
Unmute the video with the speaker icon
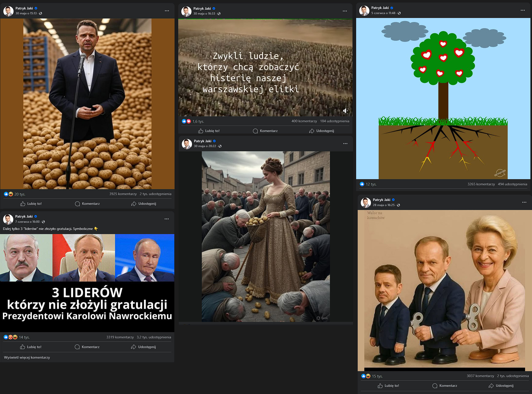(345, 111)
